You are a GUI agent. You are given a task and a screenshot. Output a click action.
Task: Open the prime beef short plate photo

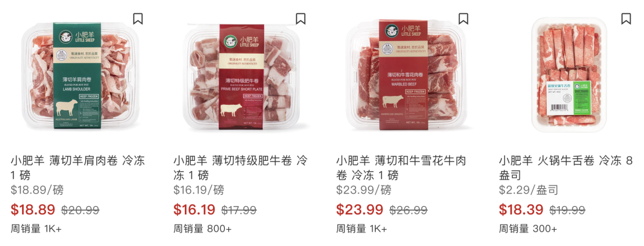click(x=240, y=75)
